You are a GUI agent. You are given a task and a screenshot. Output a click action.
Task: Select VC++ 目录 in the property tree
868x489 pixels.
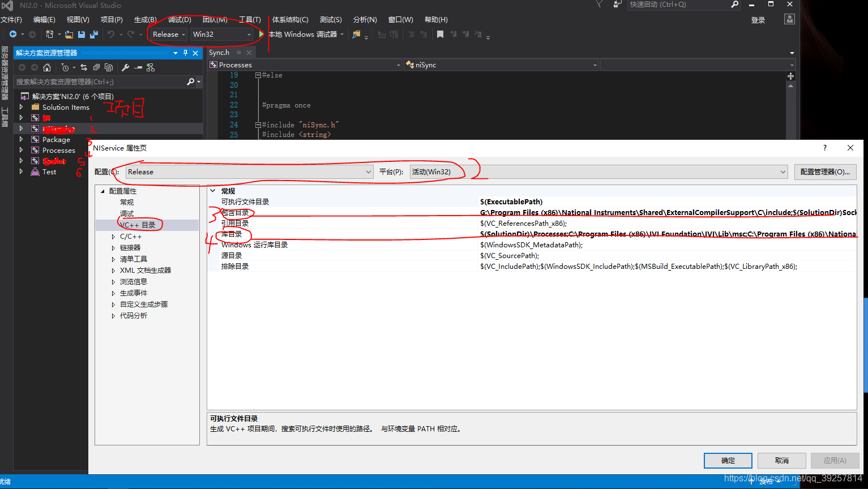pyautogui.click(x=138, y=225)
